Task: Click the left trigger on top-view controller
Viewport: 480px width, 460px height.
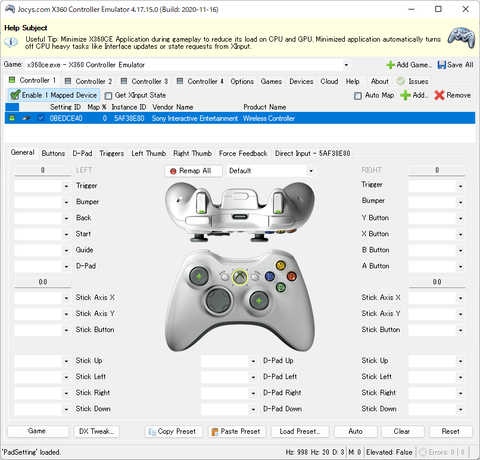Action: tap(201, 202)
